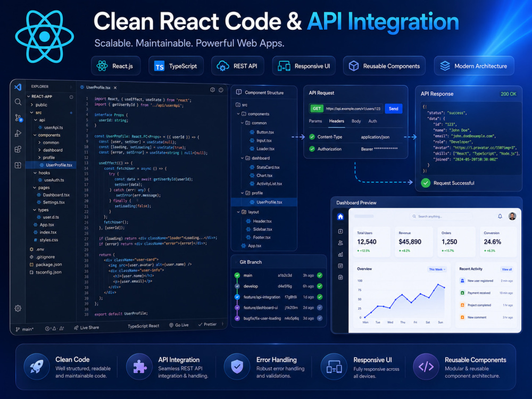Viewport: 532px width, 399px height.
Task: Switch to the Body tab
Action: coord(356,121)
